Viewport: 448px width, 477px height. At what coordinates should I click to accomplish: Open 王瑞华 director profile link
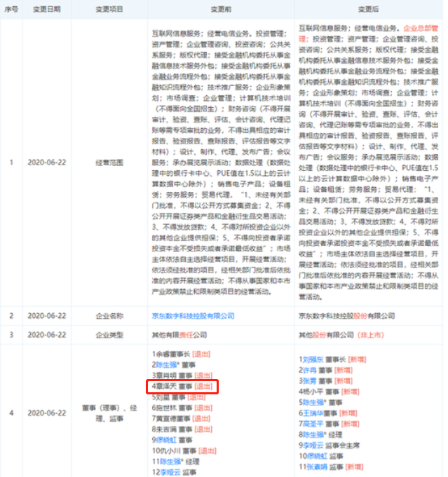(313, 413)
